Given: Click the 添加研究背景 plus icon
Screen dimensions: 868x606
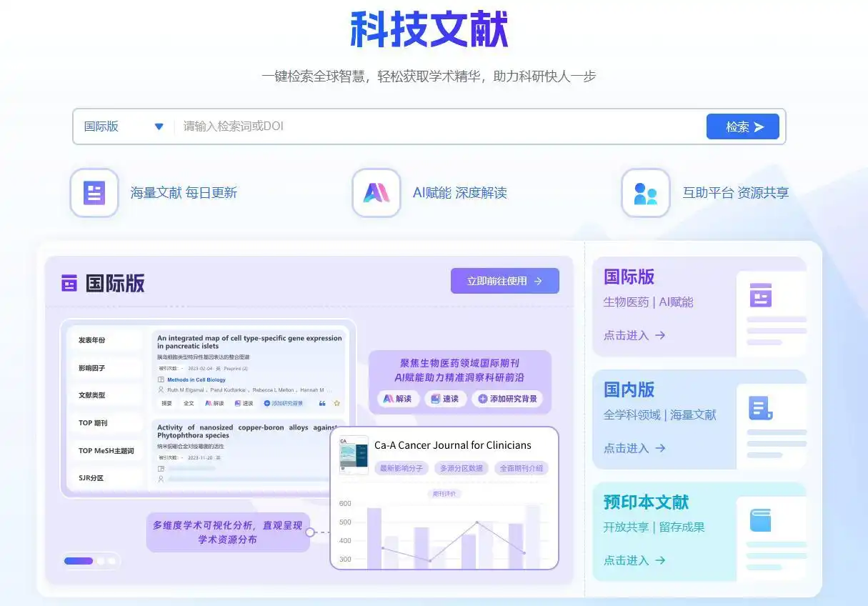Looking at the screenshot, I should coord(266,403).
